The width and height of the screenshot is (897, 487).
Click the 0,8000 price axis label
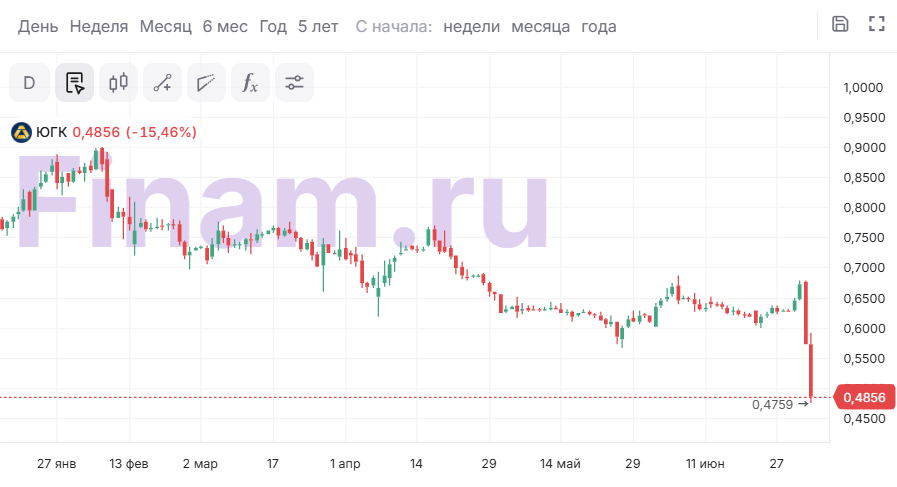click(x=864, y=208)
